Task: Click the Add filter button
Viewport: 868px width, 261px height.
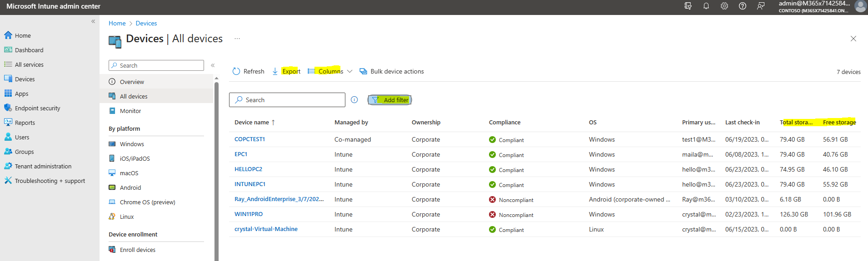Action: pos(389,100)
